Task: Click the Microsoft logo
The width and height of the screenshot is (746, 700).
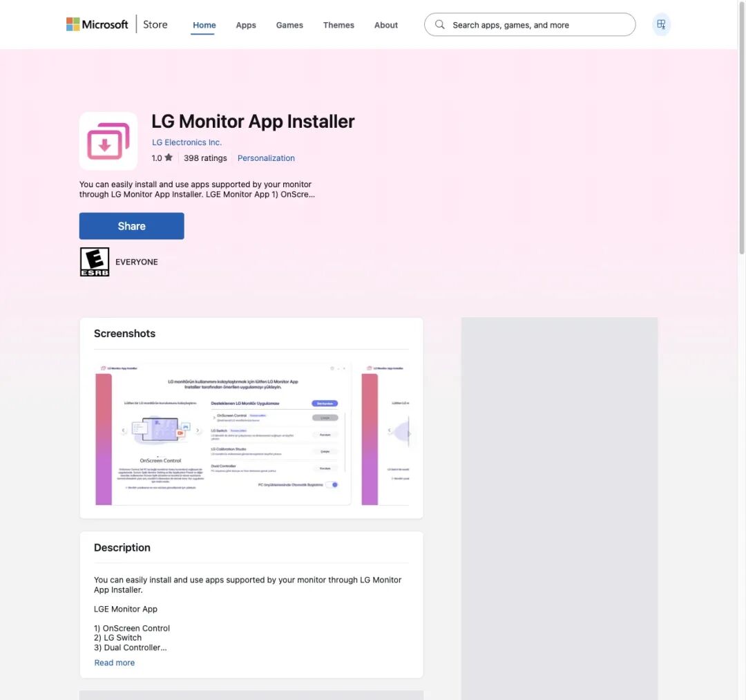Action: click(97, 24)
